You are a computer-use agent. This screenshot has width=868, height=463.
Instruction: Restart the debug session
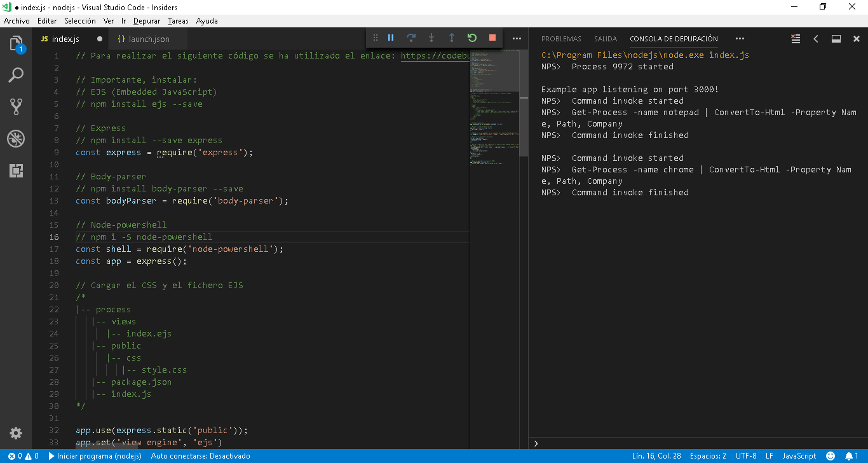pyautogui.click(x=472, y=38)
